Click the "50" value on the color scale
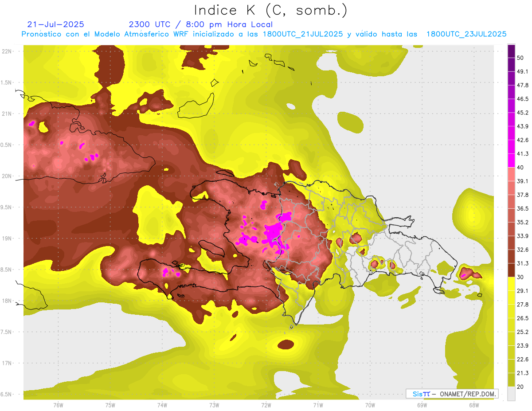This screenshot has height=411, width=532. (x=521, y=58)
